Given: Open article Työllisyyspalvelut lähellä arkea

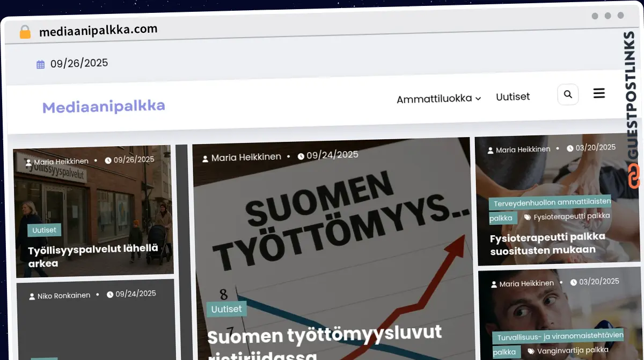Looking at the screenshot, I should point(93,256).
